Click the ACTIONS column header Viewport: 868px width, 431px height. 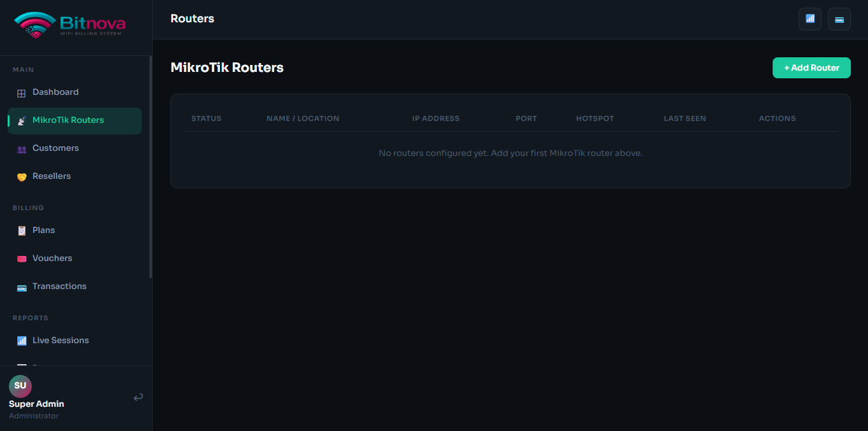777,118
